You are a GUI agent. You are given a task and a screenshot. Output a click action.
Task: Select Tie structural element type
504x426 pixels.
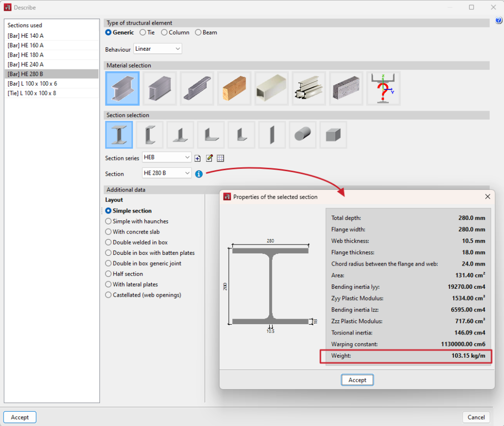point(147,32)
